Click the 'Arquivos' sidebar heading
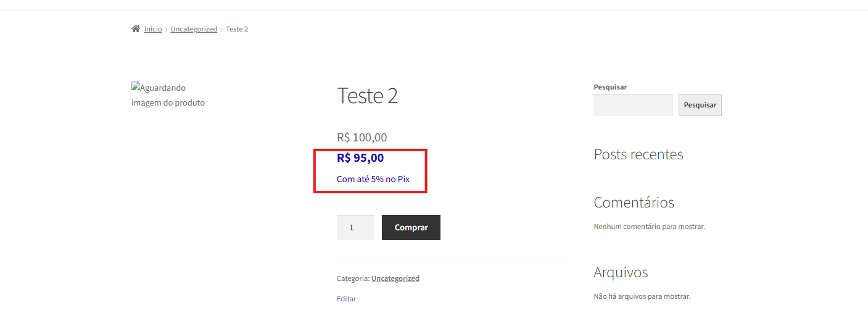Viewport: 868px width, 326px height. (621, 272)
